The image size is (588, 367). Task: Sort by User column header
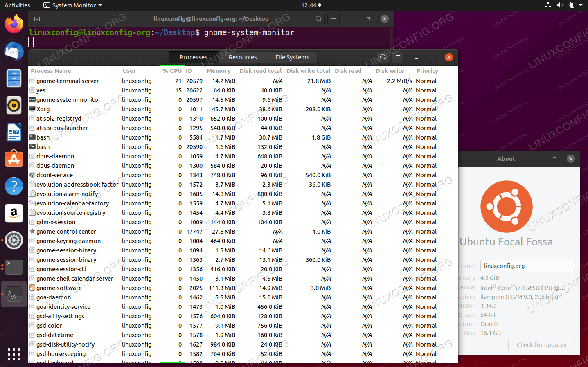140,71
